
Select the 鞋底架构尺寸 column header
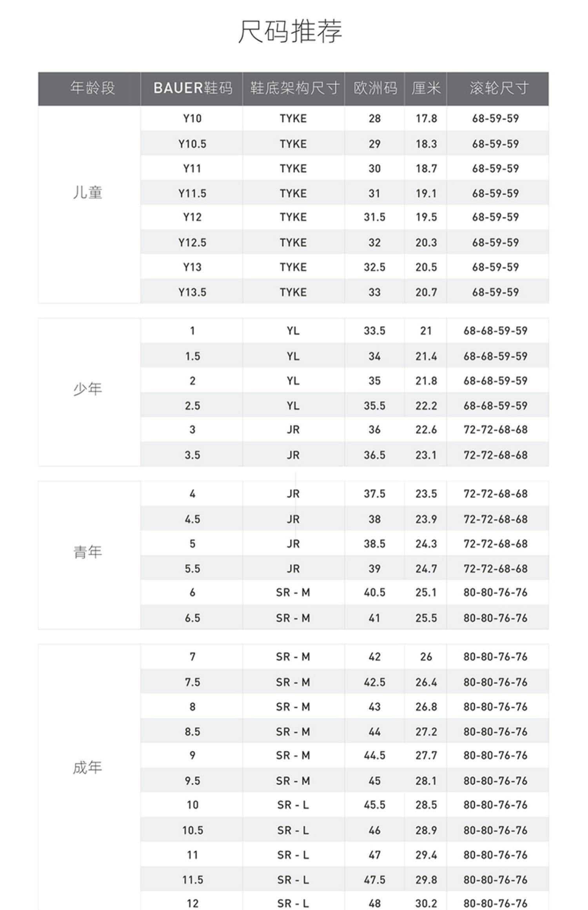click(294, 88)
